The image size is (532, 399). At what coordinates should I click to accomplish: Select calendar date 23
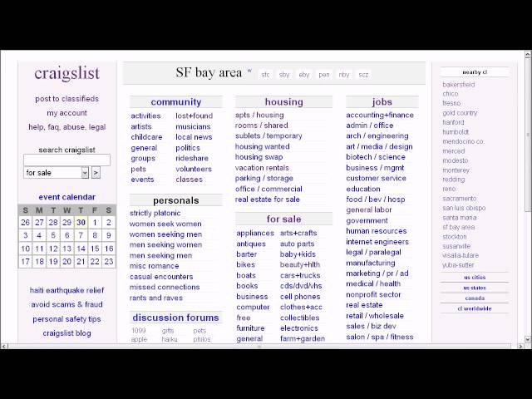(109, 262)
